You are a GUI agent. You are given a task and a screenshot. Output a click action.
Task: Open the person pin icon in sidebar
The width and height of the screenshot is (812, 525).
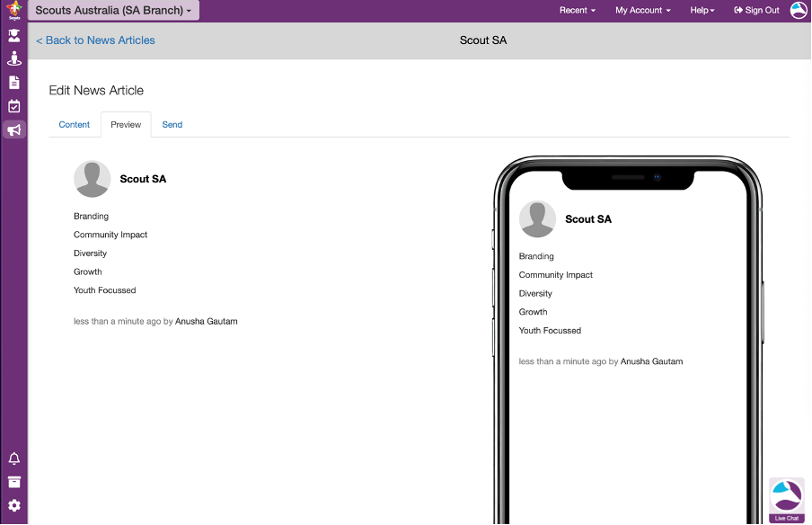click(x=13, y=59)
